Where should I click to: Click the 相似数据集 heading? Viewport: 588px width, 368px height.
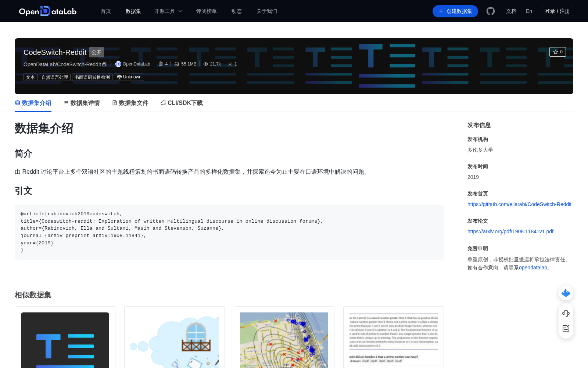(x=33, y=295)
